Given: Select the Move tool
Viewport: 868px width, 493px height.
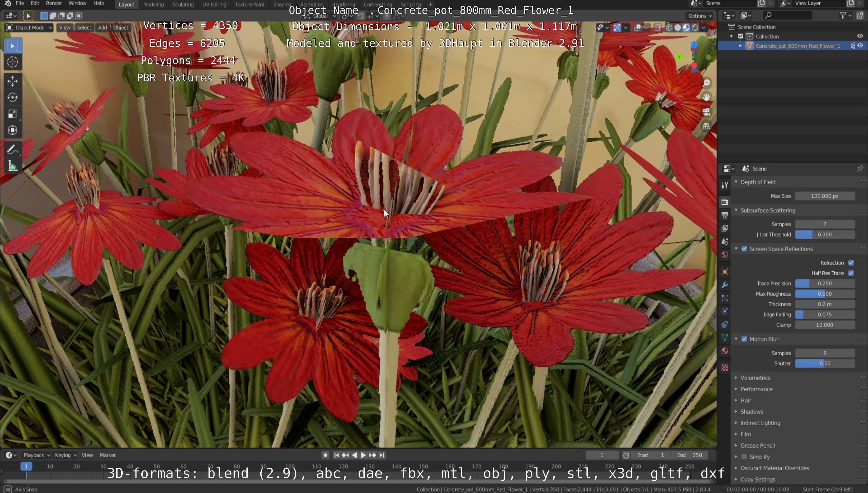Looking at the screenshot, I should (12, 81).
